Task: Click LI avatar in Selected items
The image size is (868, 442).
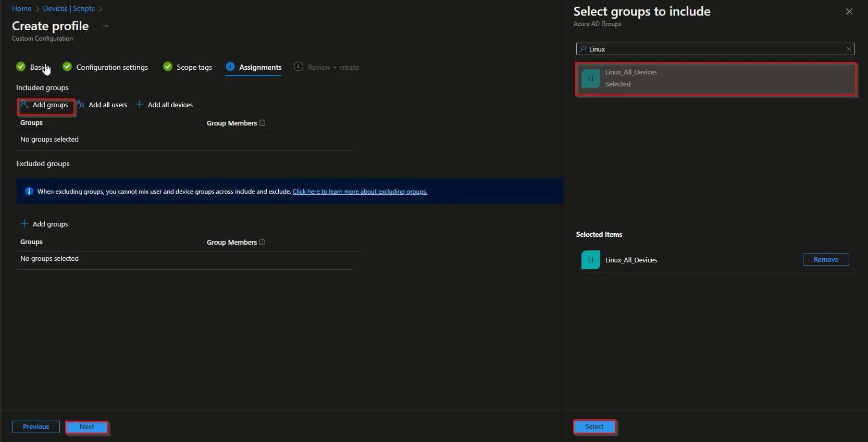Action: 591,260
